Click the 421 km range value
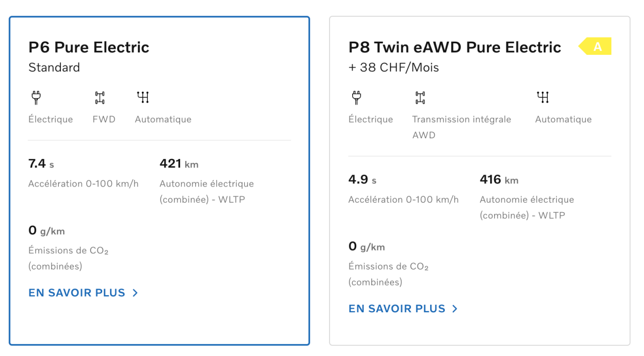 point(179,163)
